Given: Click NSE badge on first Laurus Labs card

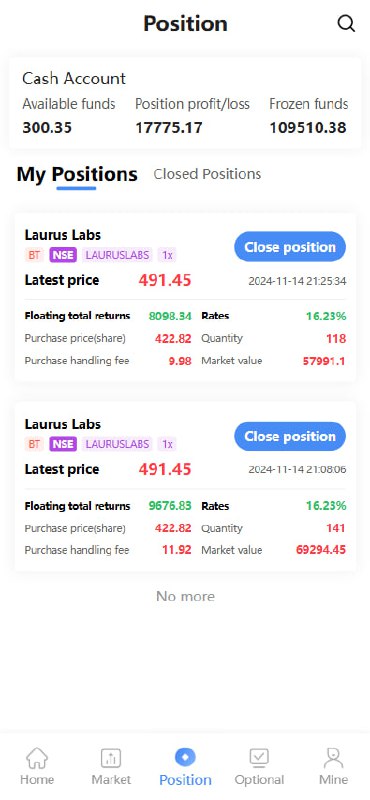Looking at the screenshot, I should coord(63,255).
